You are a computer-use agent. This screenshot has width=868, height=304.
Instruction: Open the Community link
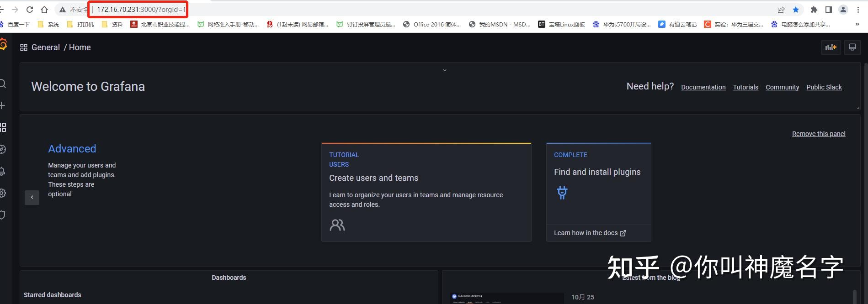783,87
